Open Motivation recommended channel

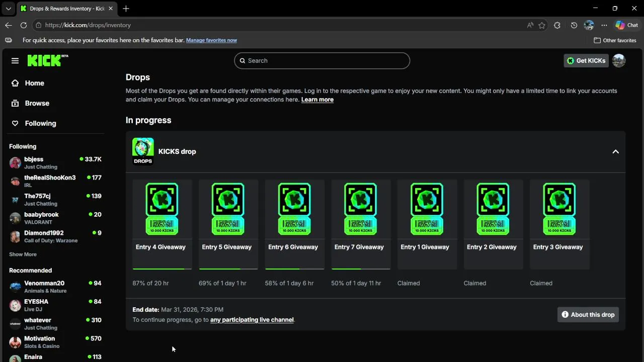[x=55, y=342]
